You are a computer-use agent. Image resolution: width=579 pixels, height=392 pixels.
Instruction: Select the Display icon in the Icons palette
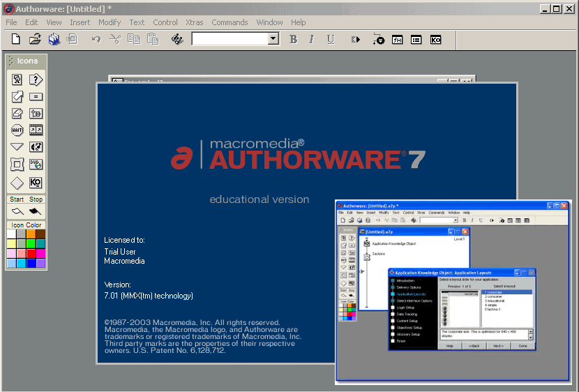point(17,80)
